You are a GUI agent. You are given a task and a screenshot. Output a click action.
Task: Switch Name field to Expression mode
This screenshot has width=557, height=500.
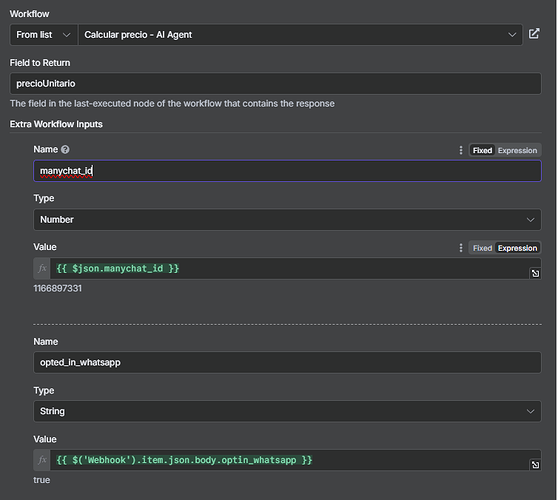click(517, 151)
